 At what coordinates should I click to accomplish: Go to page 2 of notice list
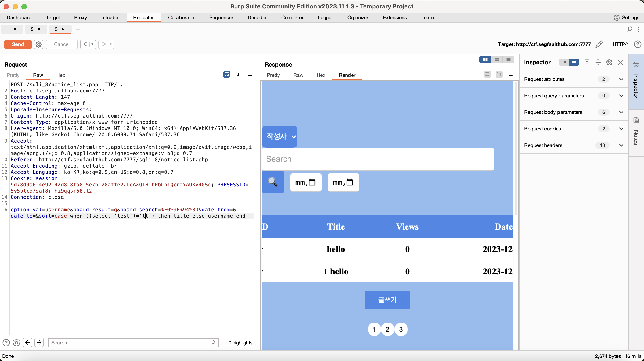[387, 329]
